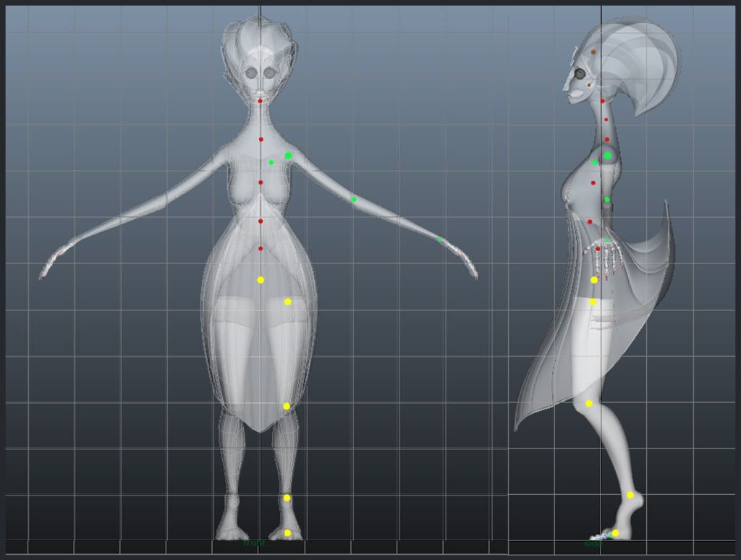Select the yellow toe marker in side view
The width and height of the screenshot is (741, 560).
pos(615,533)
